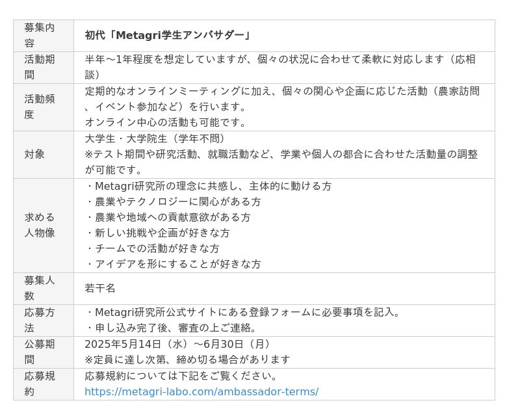The image size is (520, 420).
Task: Click the bold 初代「Metagri学生アンバサダー」 title text
Action: [x=168, y=35]
